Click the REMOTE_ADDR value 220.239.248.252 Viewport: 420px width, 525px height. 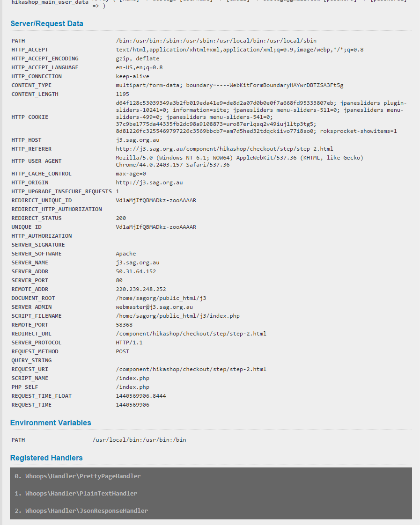(x=140, y=289)
